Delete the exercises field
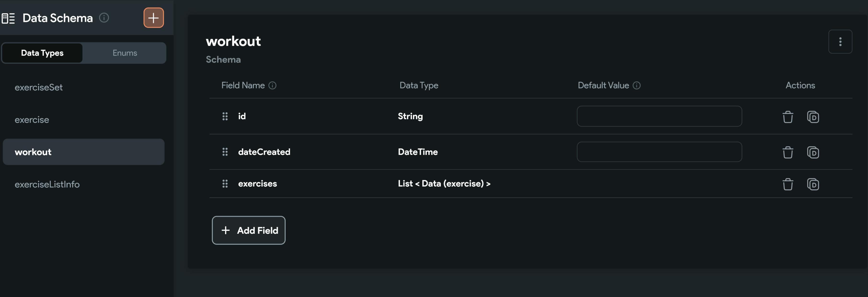868x297 pixels. (787, 184)
